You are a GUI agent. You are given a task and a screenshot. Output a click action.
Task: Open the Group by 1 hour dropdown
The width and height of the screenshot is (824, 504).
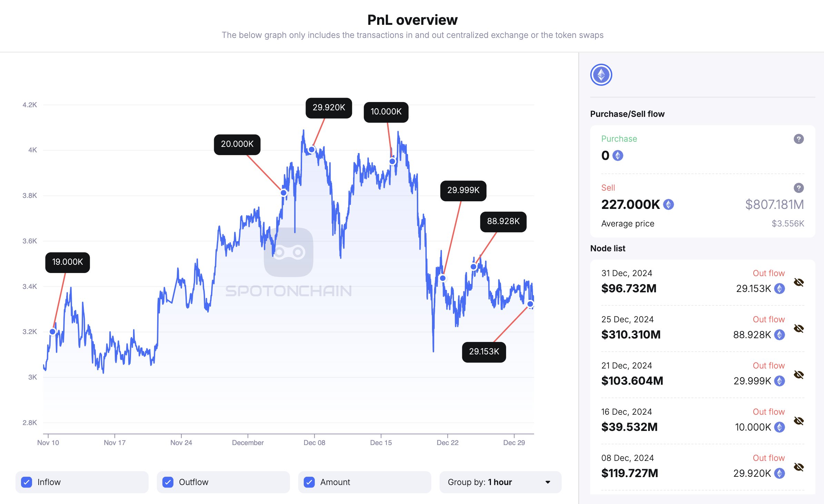[x=500, y=482]
